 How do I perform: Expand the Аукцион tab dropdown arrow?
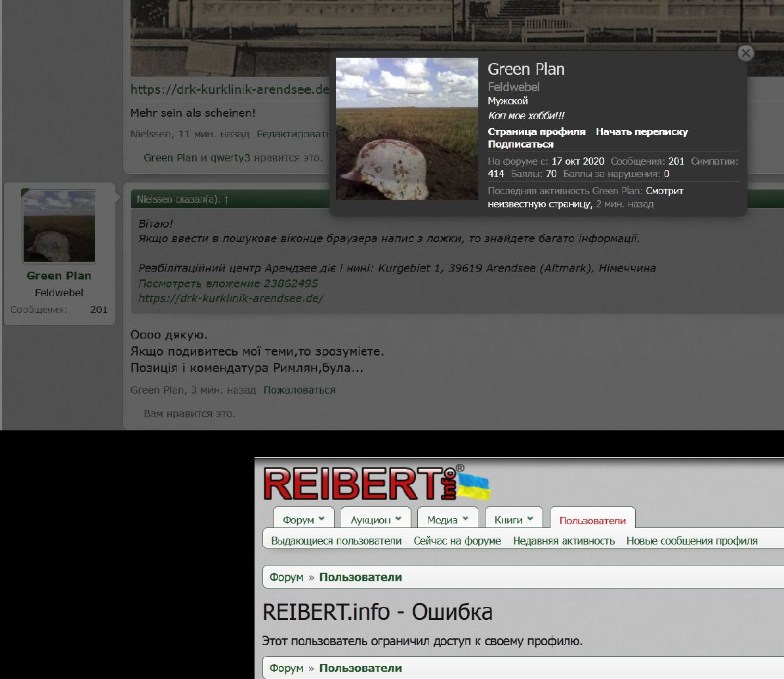click(x=398, y=519)
